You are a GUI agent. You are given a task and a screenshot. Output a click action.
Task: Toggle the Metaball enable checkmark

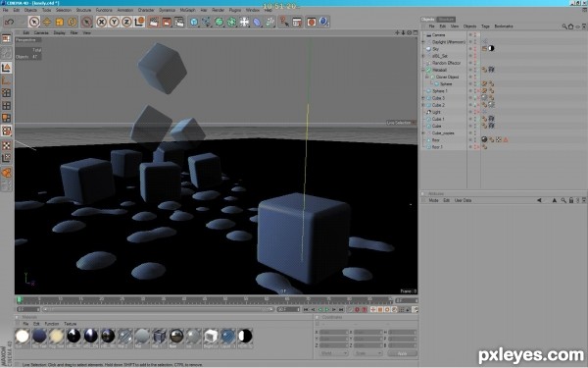coord(478,70)
